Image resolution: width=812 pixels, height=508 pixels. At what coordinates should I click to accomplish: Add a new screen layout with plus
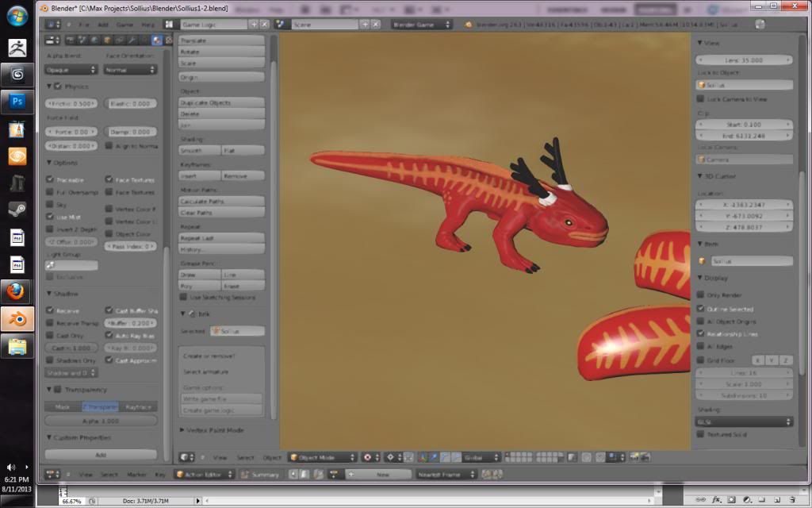[x=254, y=25]
